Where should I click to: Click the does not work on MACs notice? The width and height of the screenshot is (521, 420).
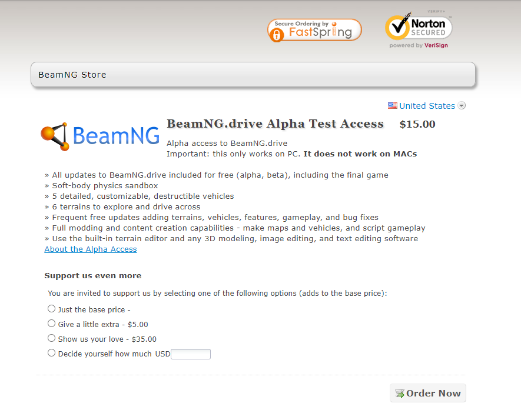(x=360, y=154)
